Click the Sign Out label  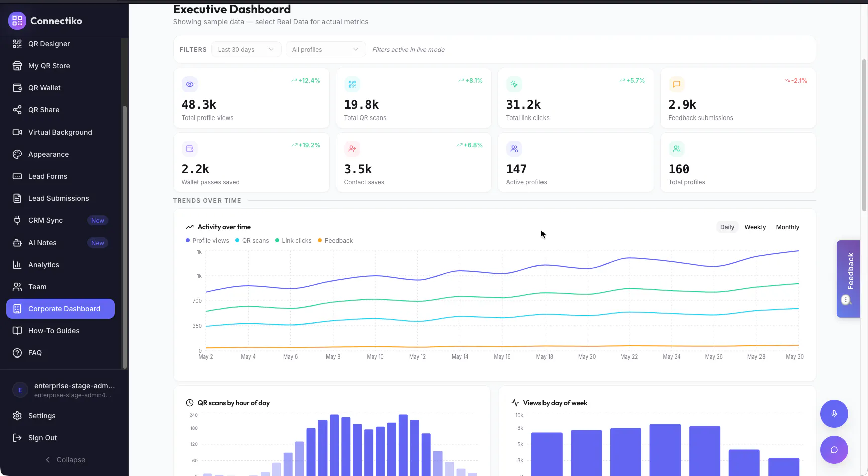pyautogui.click(x=43, y=438)
